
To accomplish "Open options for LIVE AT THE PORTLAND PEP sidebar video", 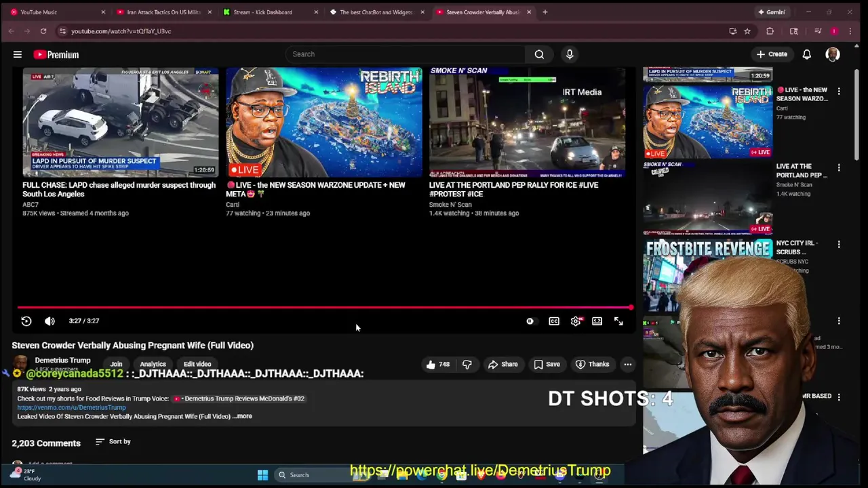I will [839, 167].
